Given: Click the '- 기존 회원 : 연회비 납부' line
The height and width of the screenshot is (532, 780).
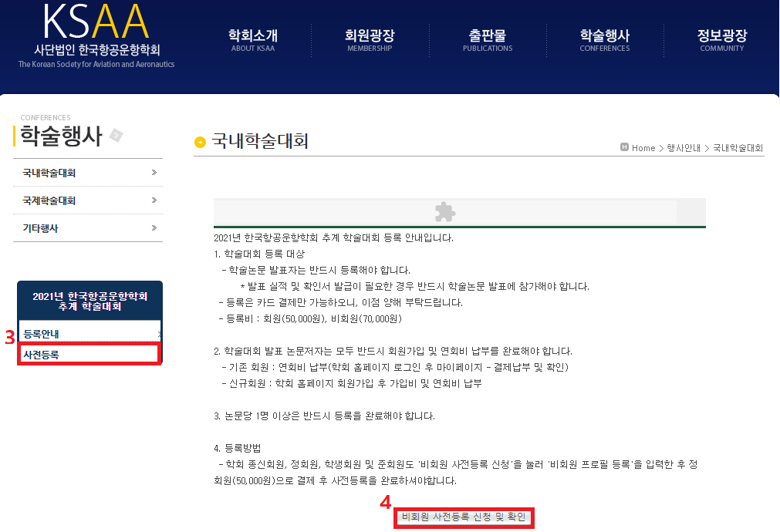Looking at the screenshot, I should [x=395, y=368].
